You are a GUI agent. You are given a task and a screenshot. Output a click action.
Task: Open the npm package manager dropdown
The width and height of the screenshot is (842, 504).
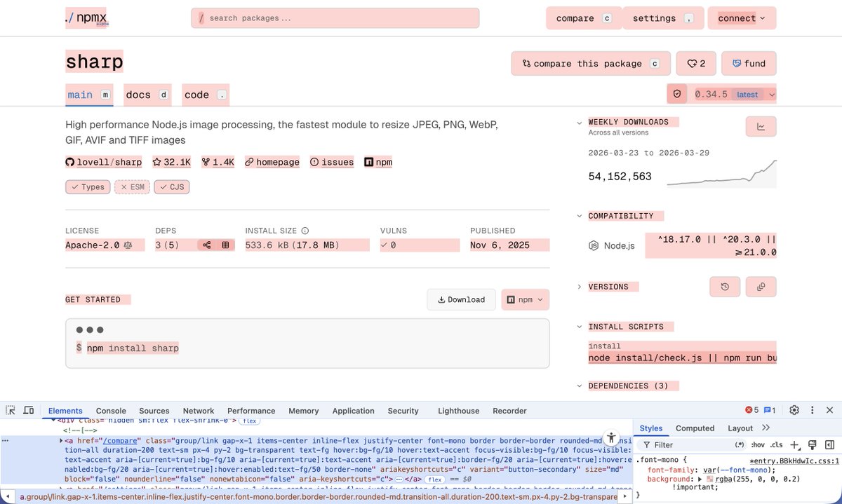pos(525,299)
